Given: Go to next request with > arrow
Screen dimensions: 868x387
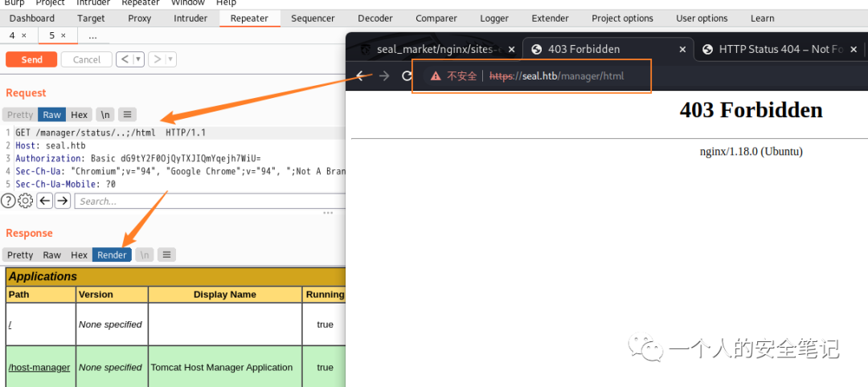Looking at the screenshot, I should coord(158,59).
